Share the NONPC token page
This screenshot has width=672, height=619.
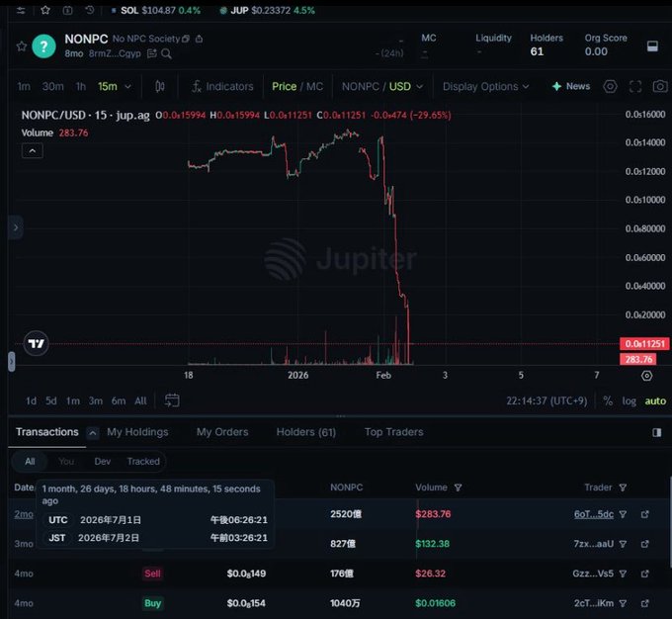click(199, 39)
